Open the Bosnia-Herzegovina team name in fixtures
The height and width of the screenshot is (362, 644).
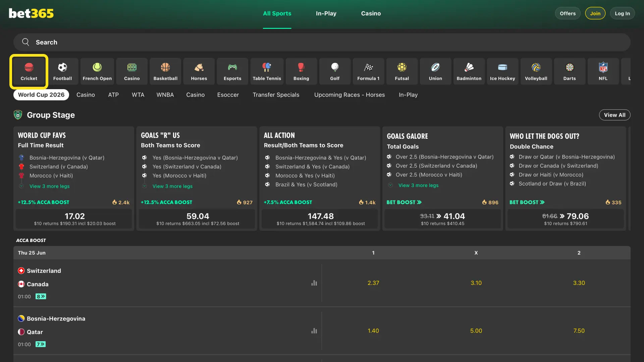click(56, 319)
